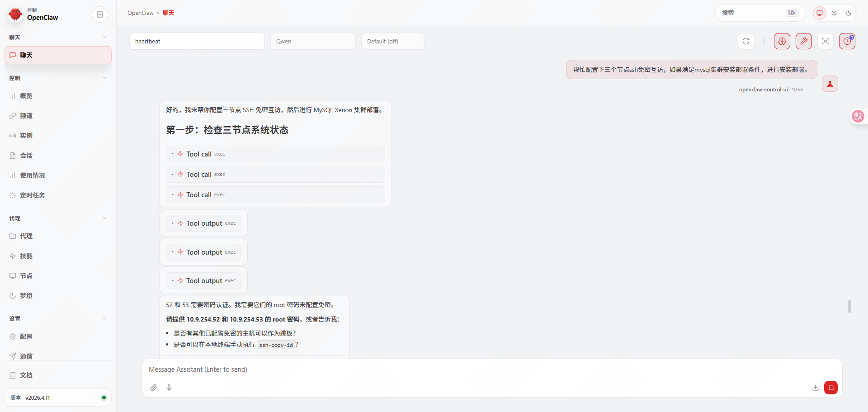Expand second Tool call exec row

coord(275,175)
